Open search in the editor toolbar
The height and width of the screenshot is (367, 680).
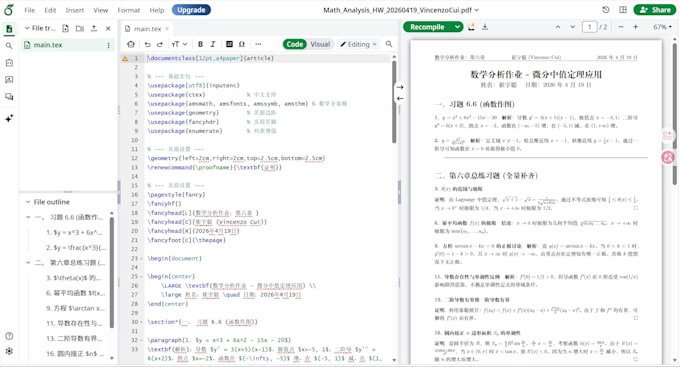pos(389,44)
